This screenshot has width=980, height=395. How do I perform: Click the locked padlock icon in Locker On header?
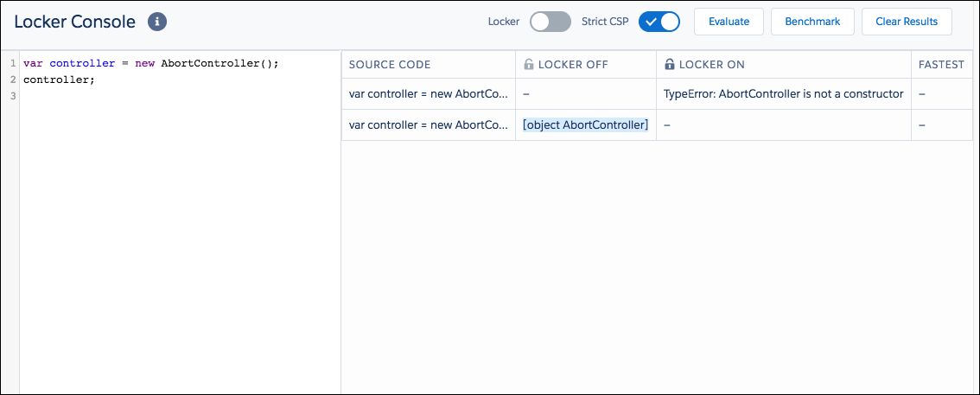[x=670, y=64]
